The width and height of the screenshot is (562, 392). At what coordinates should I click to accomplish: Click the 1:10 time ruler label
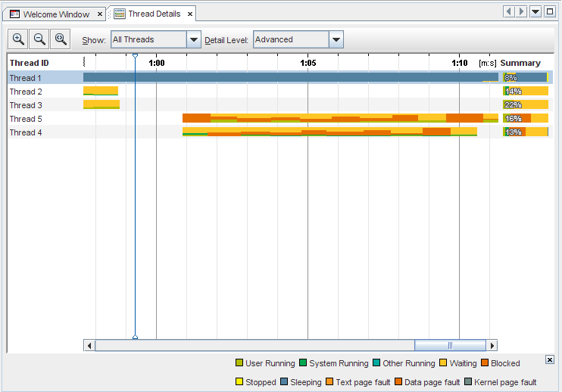tap(460, 63)
